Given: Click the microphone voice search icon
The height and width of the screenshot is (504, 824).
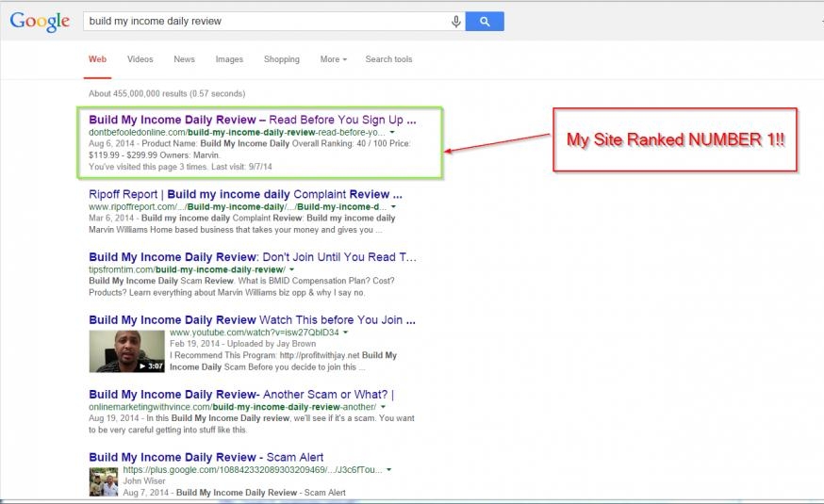Looking at the screenshot, I should coord(455,22).
